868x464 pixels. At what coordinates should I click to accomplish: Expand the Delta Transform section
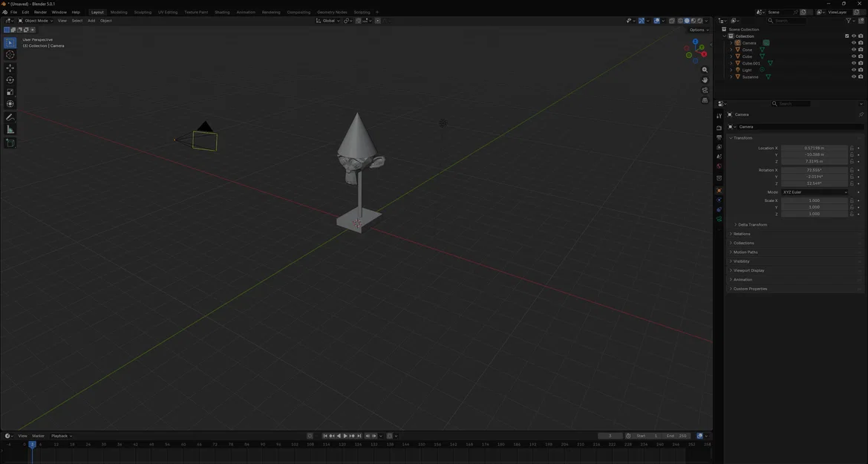pyautogui.click(x=752, y=225)
